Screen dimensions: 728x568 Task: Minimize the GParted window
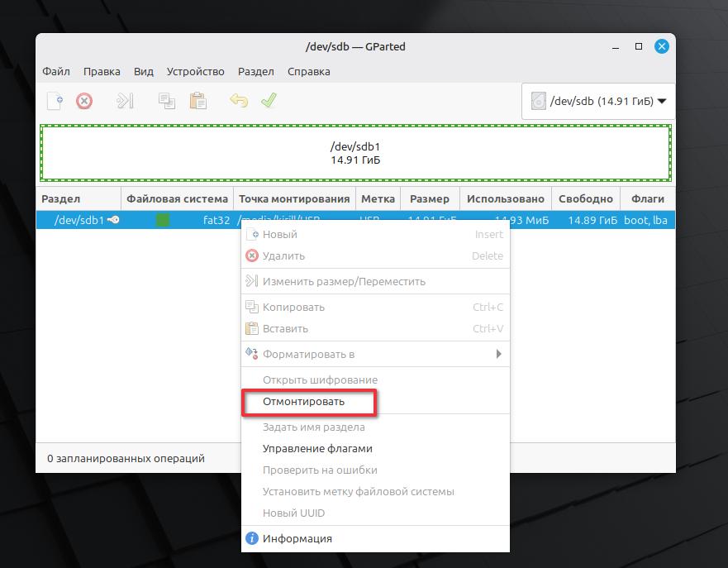click(x=616, y=47)
